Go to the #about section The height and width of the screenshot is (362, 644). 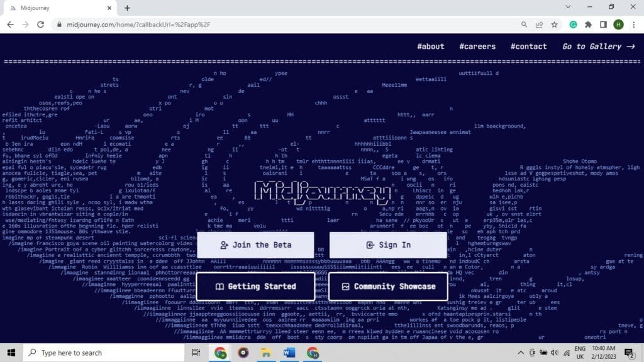click(431, 47)
